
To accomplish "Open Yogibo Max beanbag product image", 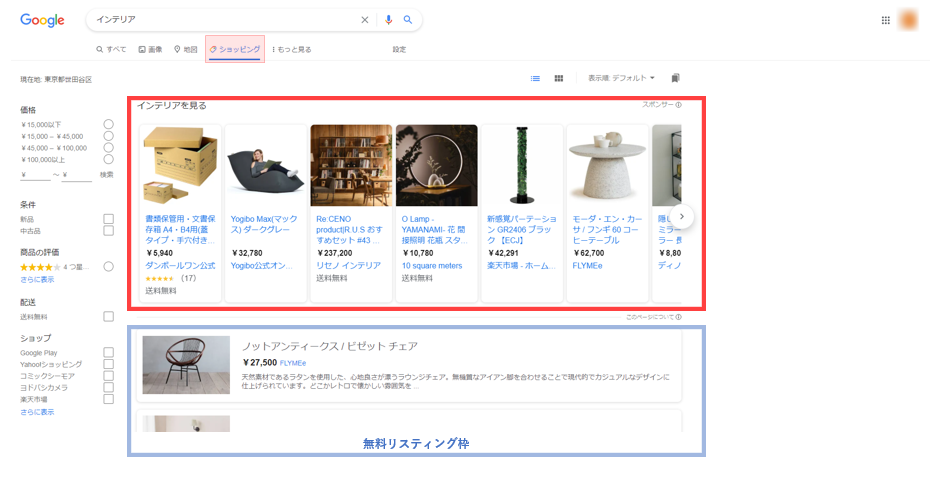I will coord(266,165).
